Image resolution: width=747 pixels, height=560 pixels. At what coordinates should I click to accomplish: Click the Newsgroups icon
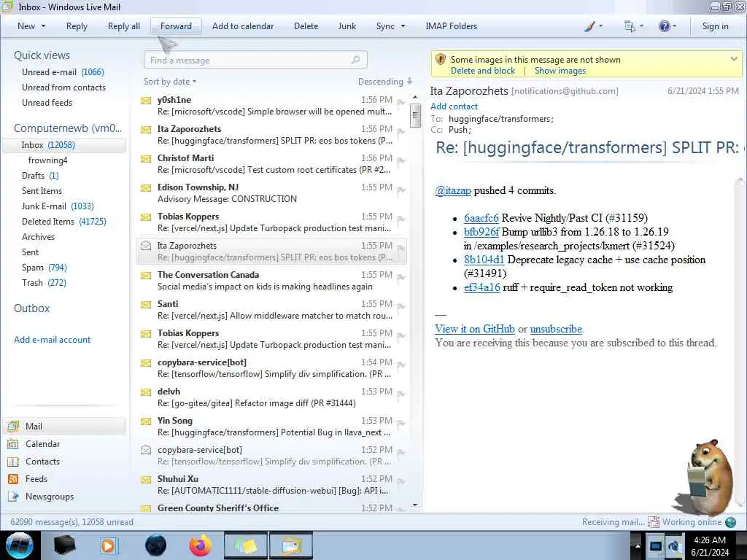13,497
